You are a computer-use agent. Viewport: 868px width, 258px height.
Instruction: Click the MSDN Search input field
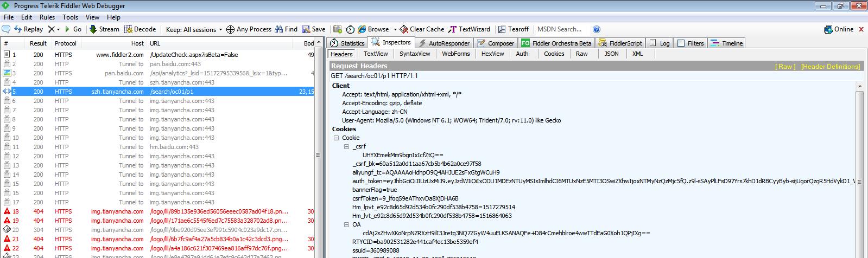(x=562, y=29)
